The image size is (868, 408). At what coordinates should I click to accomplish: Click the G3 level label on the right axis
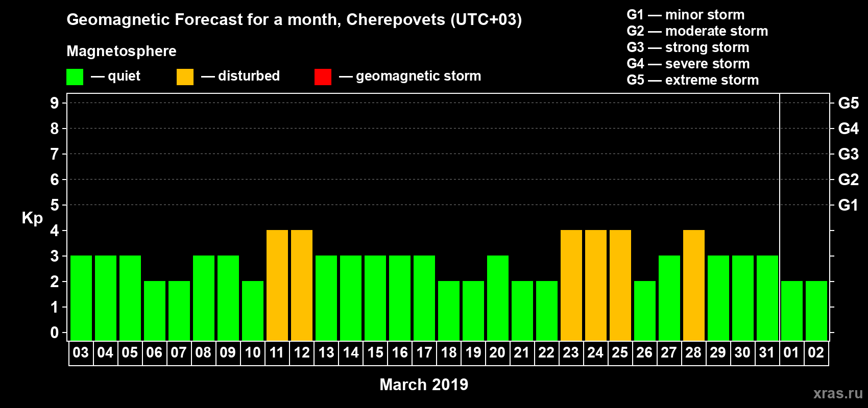coord(848,154)
